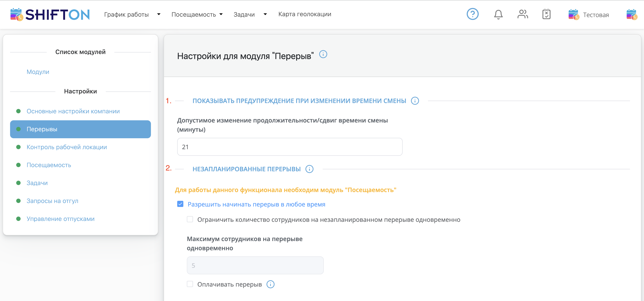Open Основные настройки компании
This screenshot has width=644, height=301.
[73, 111]
